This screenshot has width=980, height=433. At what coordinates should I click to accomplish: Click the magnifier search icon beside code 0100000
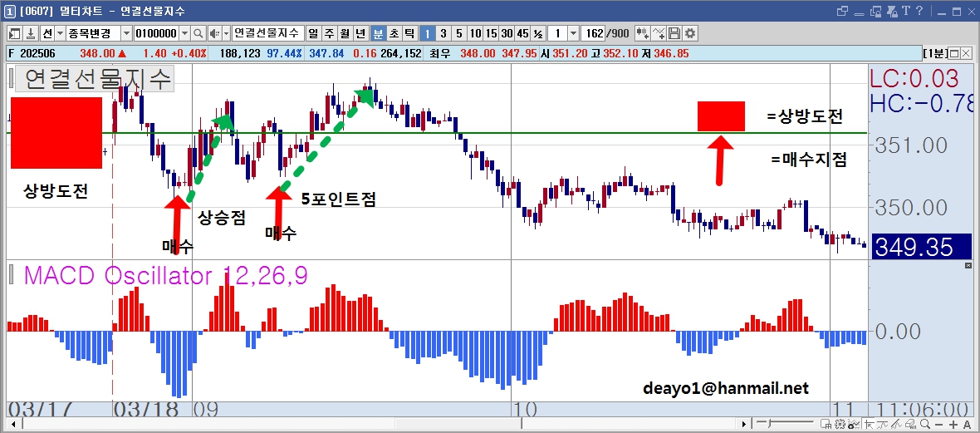coord(198,33)
